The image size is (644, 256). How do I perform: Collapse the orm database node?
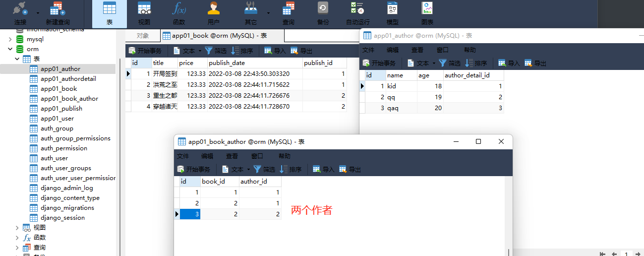click(x=10, y=49)
